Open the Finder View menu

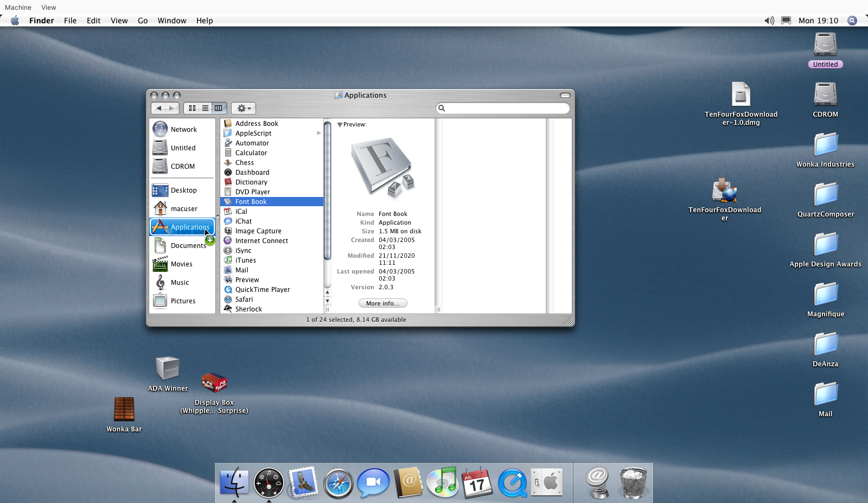pos(119,21)
